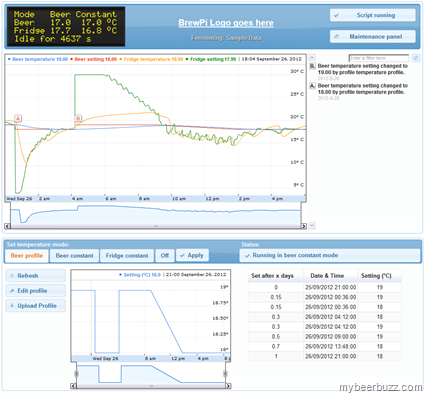
Task: Click right arrow of profile chart range scrollbar
Action: click(228, 386)
